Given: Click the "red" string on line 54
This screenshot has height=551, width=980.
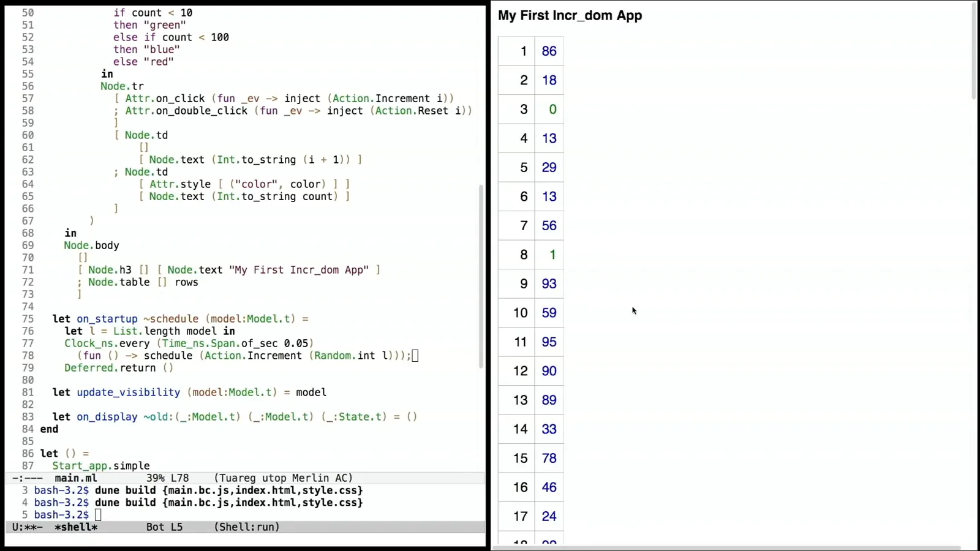Looking at the screenshot, I should tap(159, 62).
